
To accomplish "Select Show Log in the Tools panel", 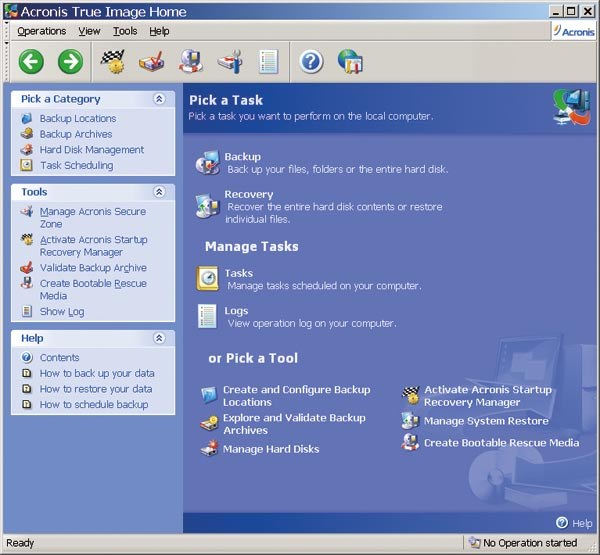I will (62, 312).
